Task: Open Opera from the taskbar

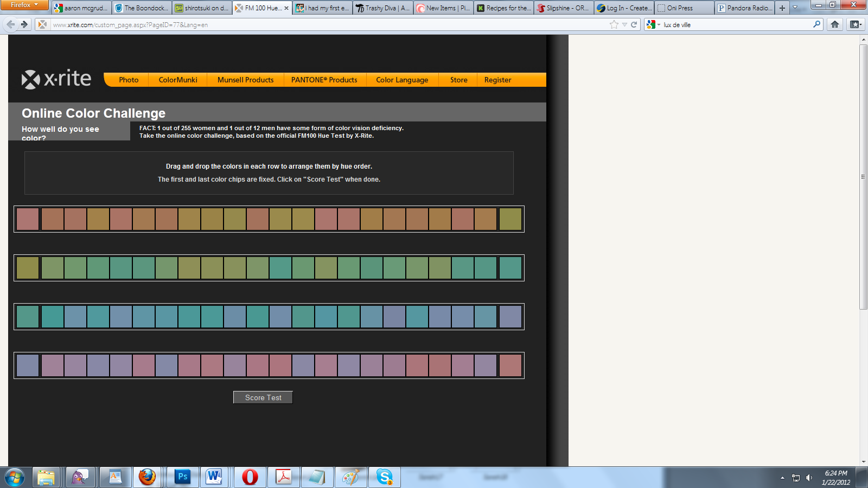Action: tap(248, 477)
